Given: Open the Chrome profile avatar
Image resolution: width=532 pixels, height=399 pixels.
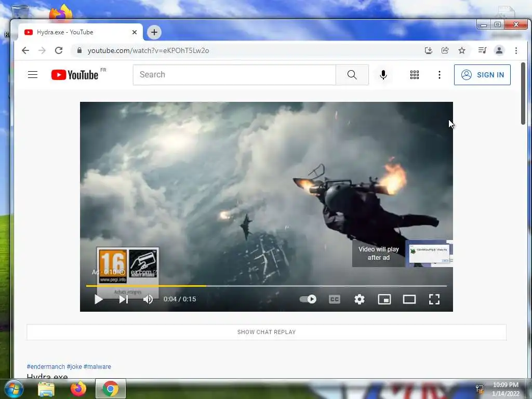Looking at the screenshot, I should [x=499, y=50].
